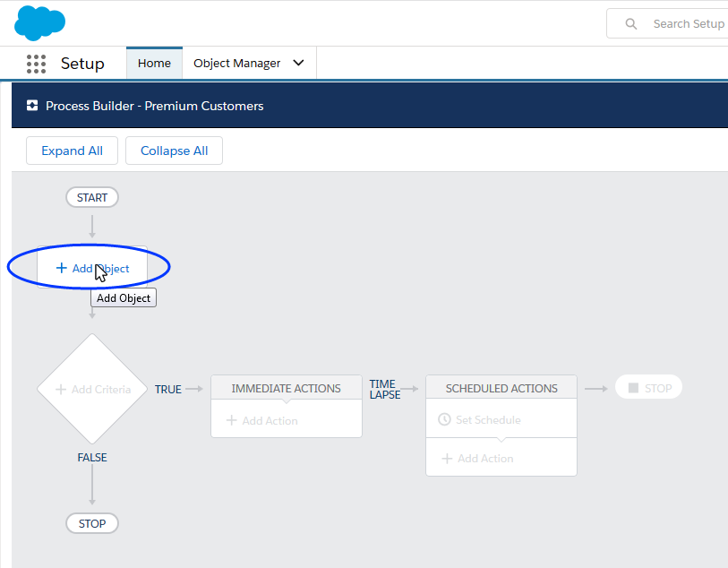Click the FALSE label

92,458
